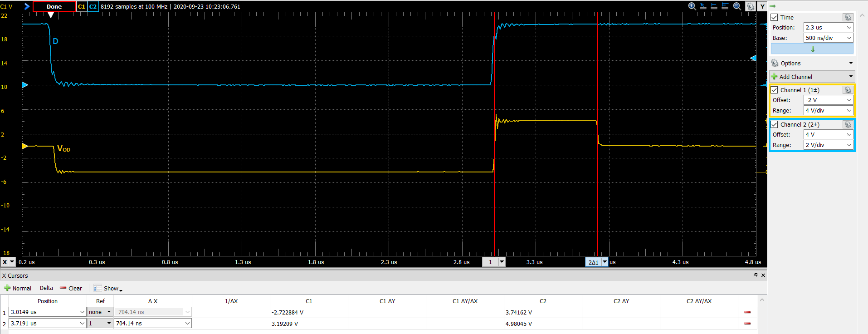Click the blue down-arrow bar under Time
The image size is (868, 334).
coord(812,49)
